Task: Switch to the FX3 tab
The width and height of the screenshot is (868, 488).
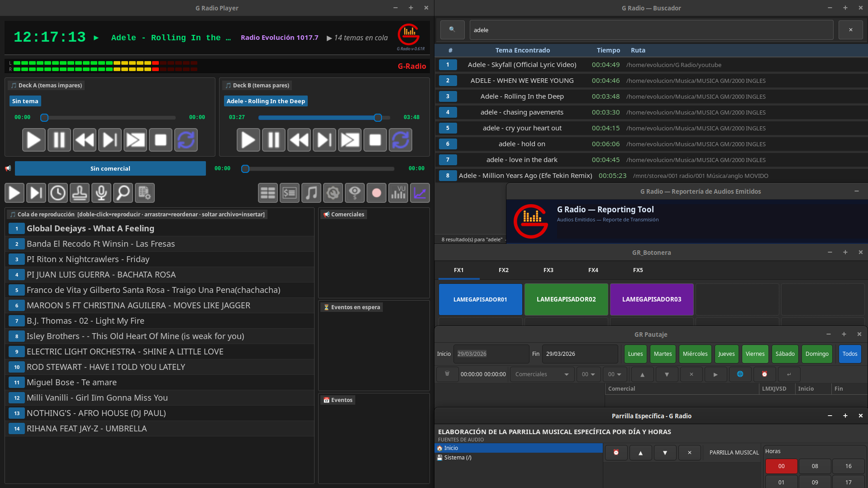Action: pos(548,270)
